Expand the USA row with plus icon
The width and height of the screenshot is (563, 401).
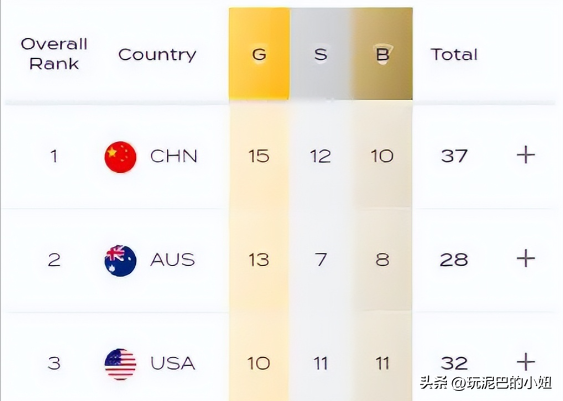(x=526, y=362)
